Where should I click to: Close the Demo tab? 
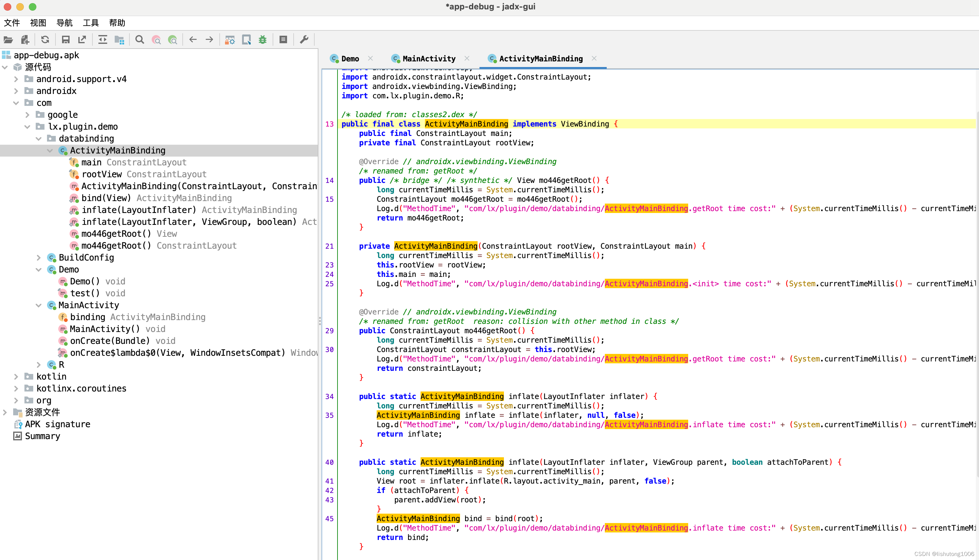(370, 59)
